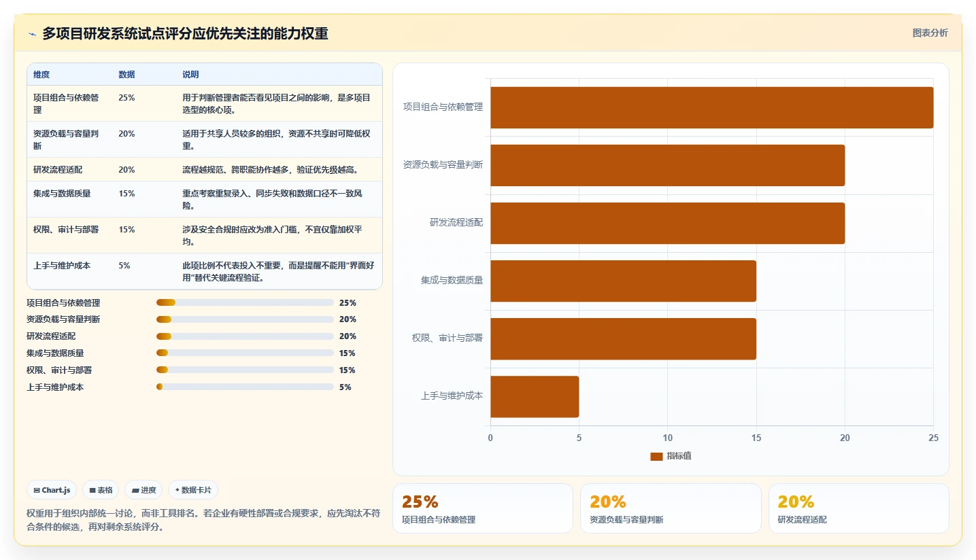This screenshot has width=976, height=560.
Task: Click the chart bar for 集成与数据质量
Action: (623, 281)
